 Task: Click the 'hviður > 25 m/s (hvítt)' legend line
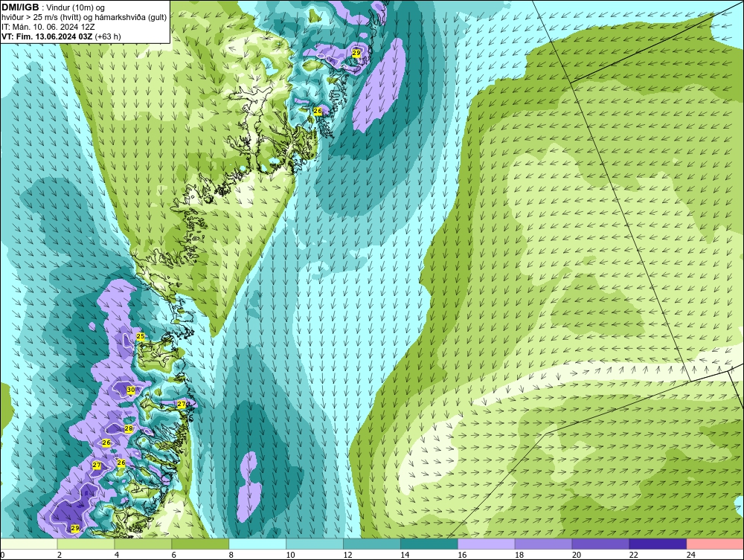click(84, 17)
